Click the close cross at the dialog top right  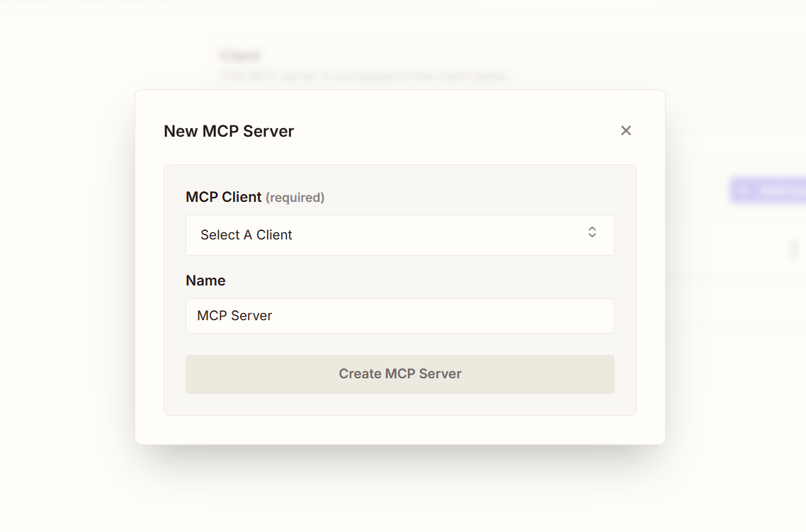pyautogui.click(x=626, y=130)
